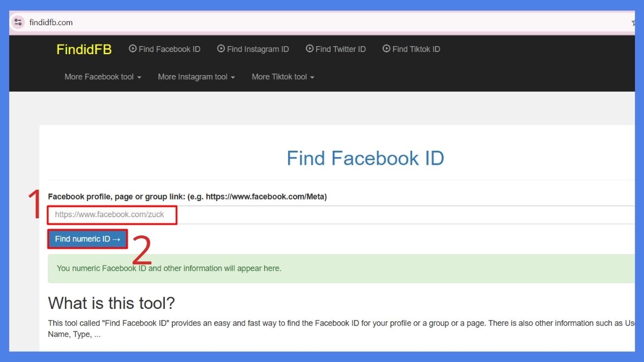This screenshot has height=362, width=644.
Task: Click the icon beside Find Twitter ID
Action: 309,49
